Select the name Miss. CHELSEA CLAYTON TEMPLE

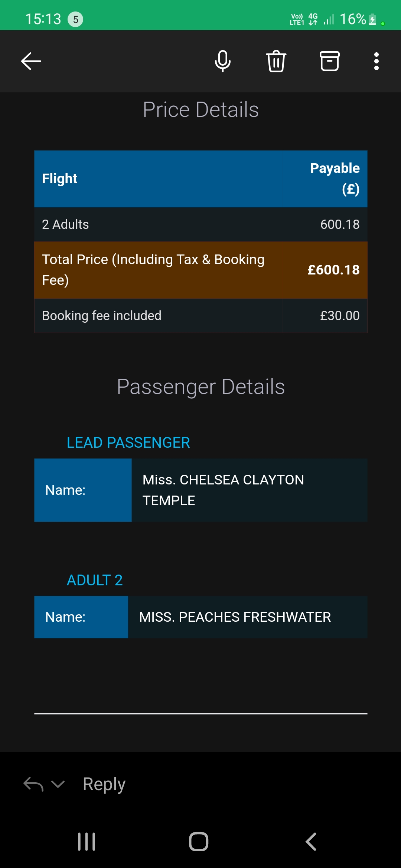pos(223,490)
